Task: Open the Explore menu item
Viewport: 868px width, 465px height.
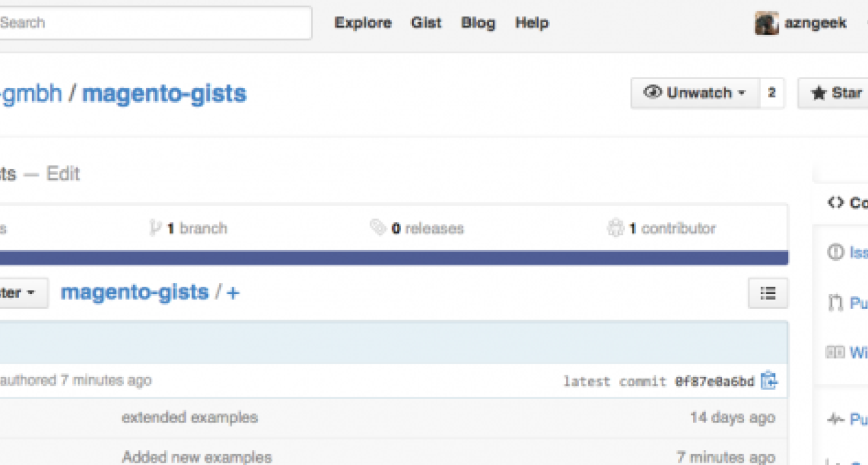Action: pos(363,23)
